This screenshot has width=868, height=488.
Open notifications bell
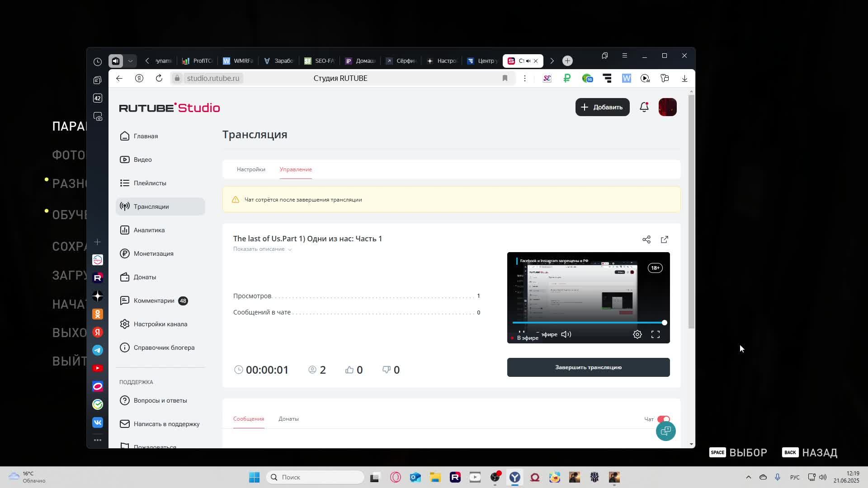pos(644,107)
